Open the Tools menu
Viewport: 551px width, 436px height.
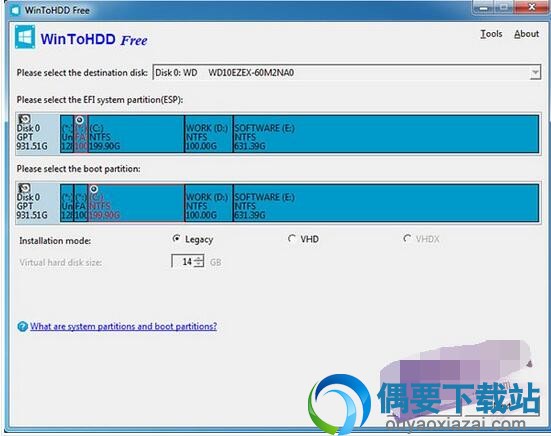pos(491,34)
